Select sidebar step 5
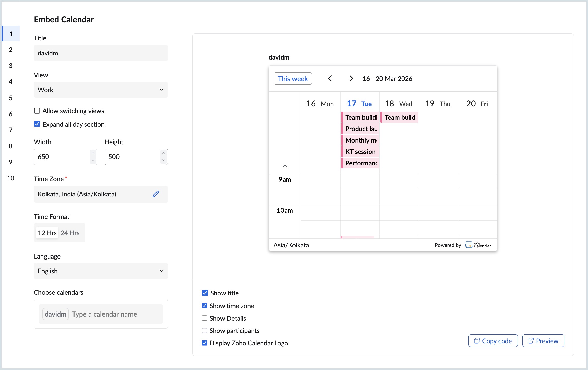This screenshot has width=588, height=370. click(x=11, y=98)
